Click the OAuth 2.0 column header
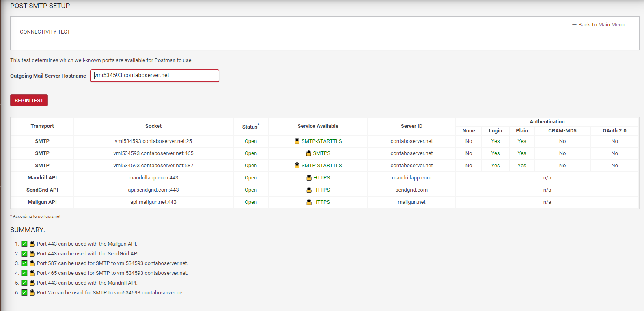Screen dimensions: 644x311 click(614, 131)
